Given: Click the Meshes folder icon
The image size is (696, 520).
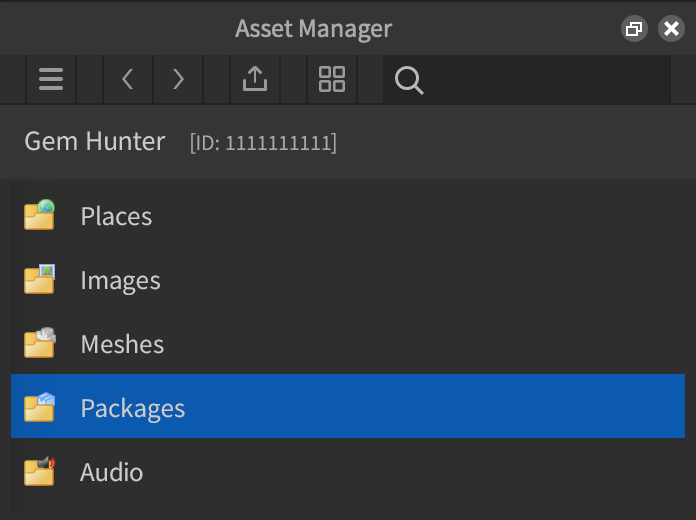Looking at the screenshot, I should [x=39, y=344].
